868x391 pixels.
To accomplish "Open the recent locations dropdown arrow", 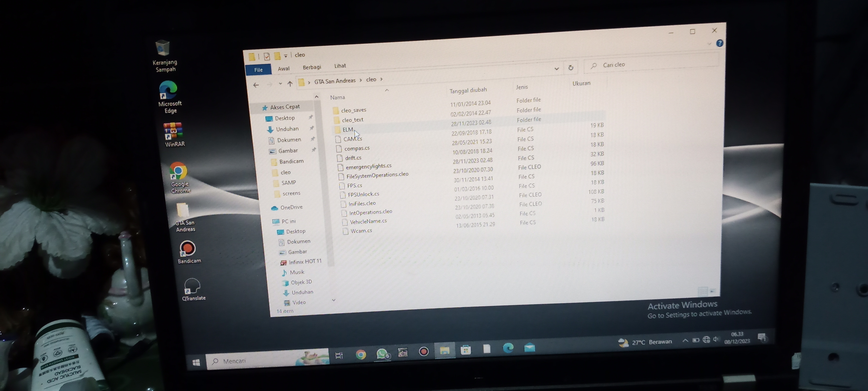I will click(x=280, y=84).
